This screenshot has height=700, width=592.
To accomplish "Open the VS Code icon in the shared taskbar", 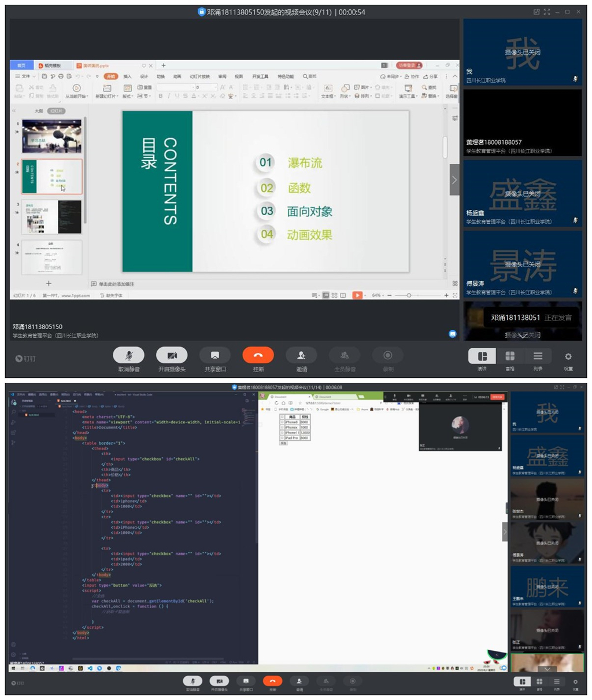I will 90,668.
